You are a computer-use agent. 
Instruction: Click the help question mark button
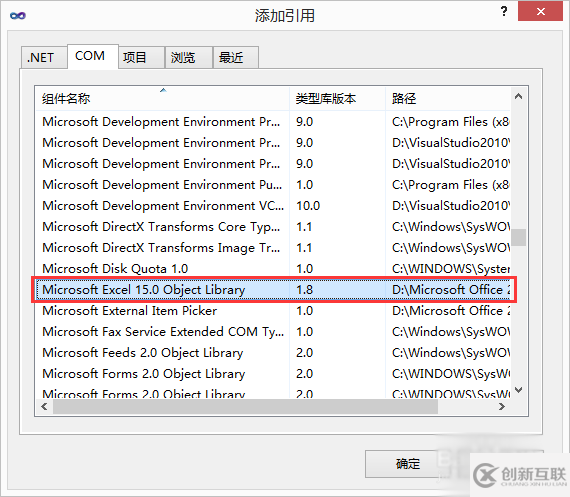point(504,11)
